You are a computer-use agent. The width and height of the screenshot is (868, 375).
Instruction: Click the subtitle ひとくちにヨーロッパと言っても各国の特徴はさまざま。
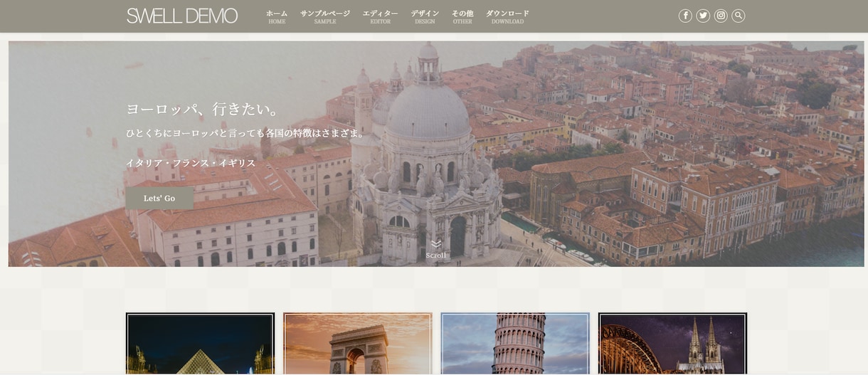245,133
